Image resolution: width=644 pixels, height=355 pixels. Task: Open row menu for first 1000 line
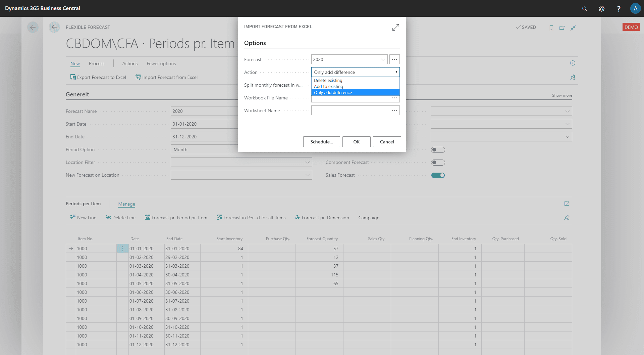click(122, 249)
